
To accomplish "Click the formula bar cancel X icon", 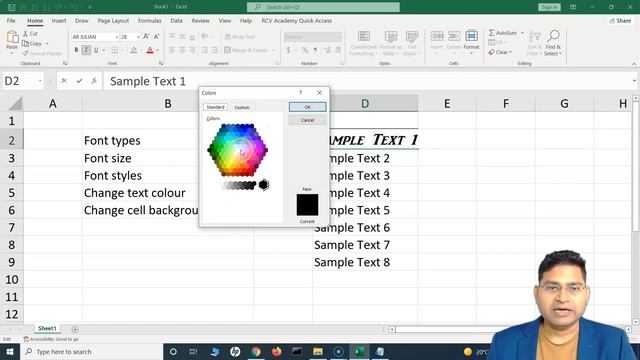I will [64, 81].
